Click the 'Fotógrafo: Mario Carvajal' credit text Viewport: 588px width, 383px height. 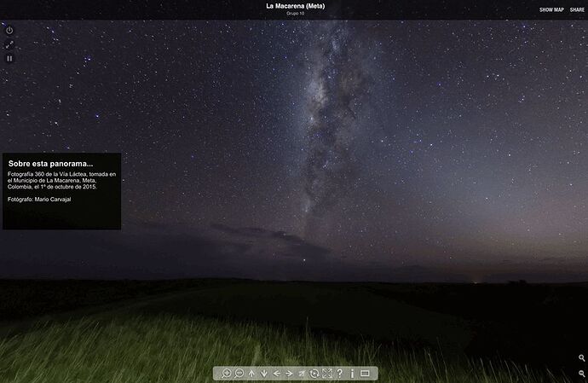click(39, 200)
